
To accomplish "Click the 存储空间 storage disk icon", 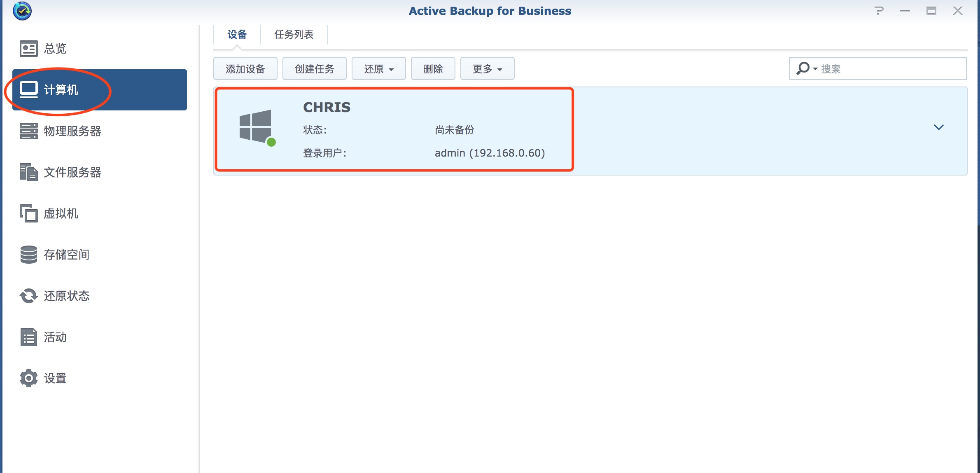I will click(x=29, y=255).
